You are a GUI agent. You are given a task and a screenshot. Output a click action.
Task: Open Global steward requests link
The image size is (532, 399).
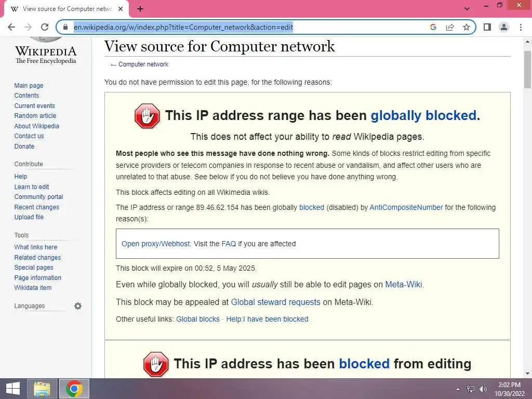point(275,302)
